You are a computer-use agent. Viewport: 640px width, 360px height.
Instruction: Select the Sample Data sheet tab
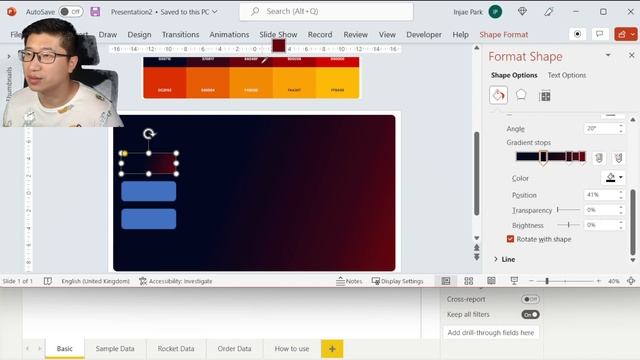[115, 349]
